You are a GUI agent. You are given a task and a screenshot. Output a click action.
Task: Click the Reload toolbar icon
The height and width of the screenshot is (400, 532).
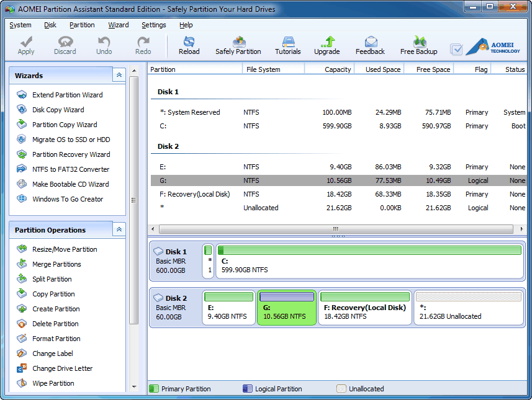(x=189, y=45)
